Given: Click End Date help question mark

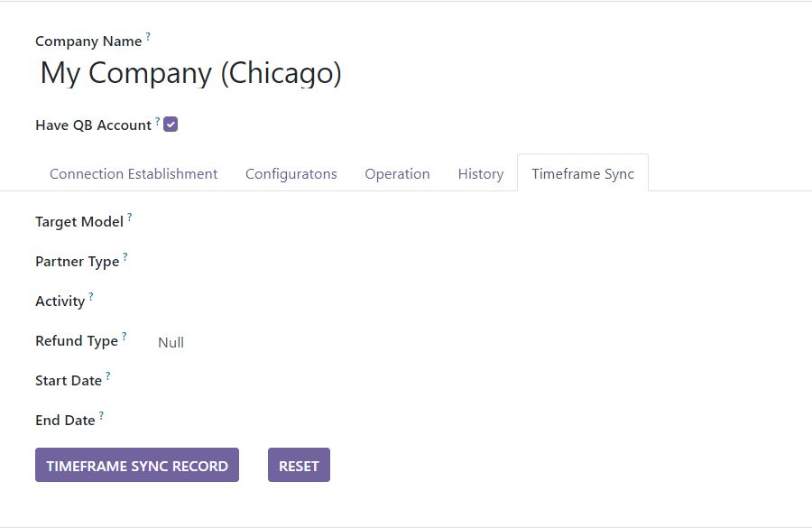Looking at the screenshot, I should (101, 416).
